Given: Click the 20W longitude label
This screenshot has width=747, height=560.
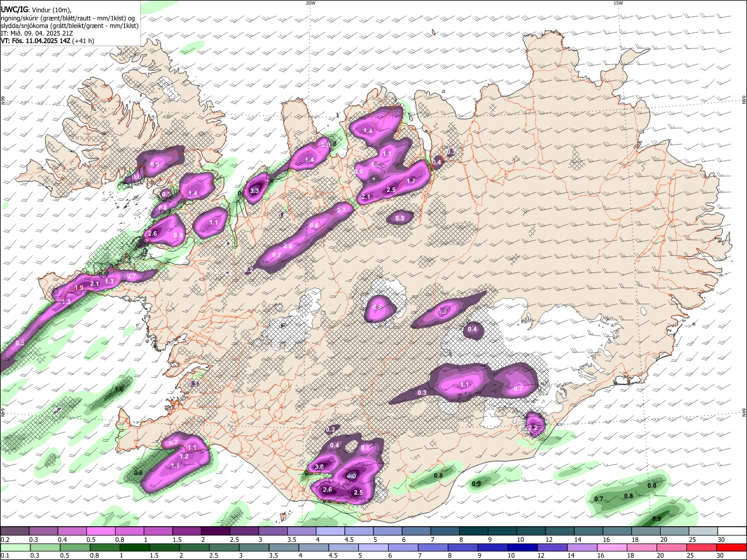Looking at the screenshot, I should [x=310, y=3].
